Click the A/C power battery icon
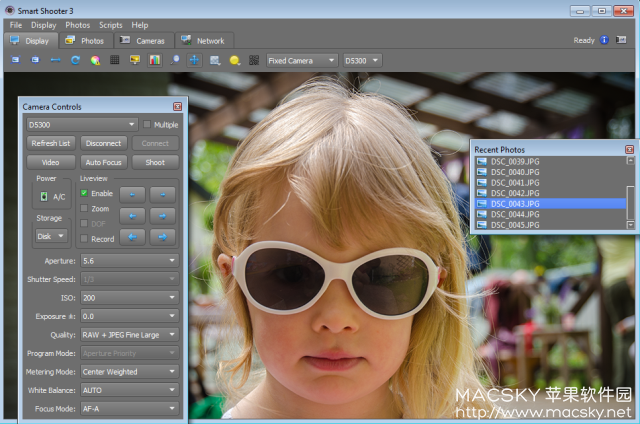This screenshot has width=640, height=424. pyautogui.click(x=44, y=197)
